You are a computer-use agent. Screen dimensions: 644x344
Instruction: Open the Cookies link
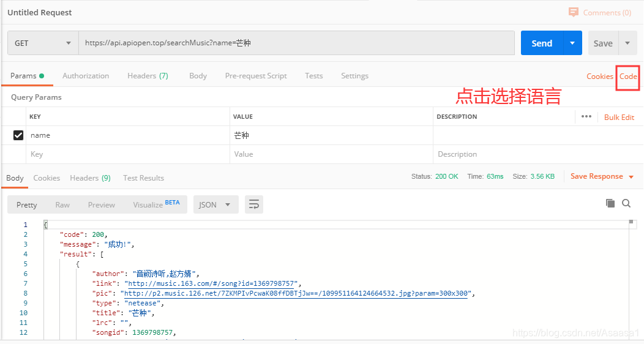600,77
